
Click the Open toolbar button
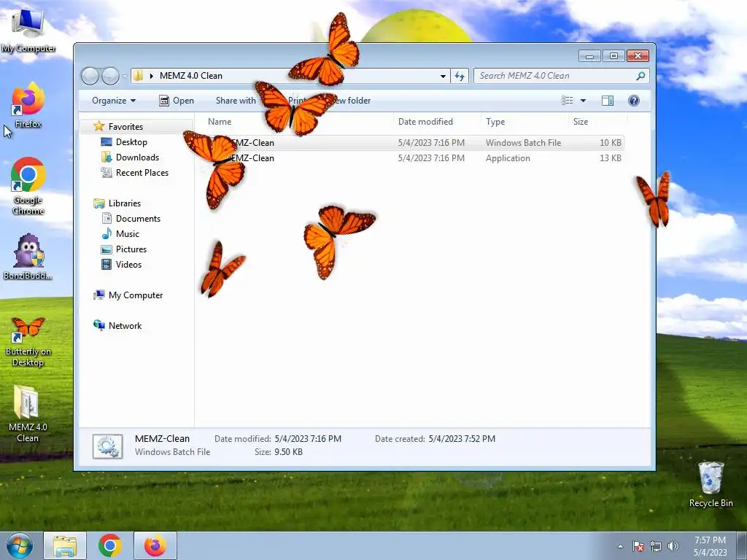tap(177, 101)
